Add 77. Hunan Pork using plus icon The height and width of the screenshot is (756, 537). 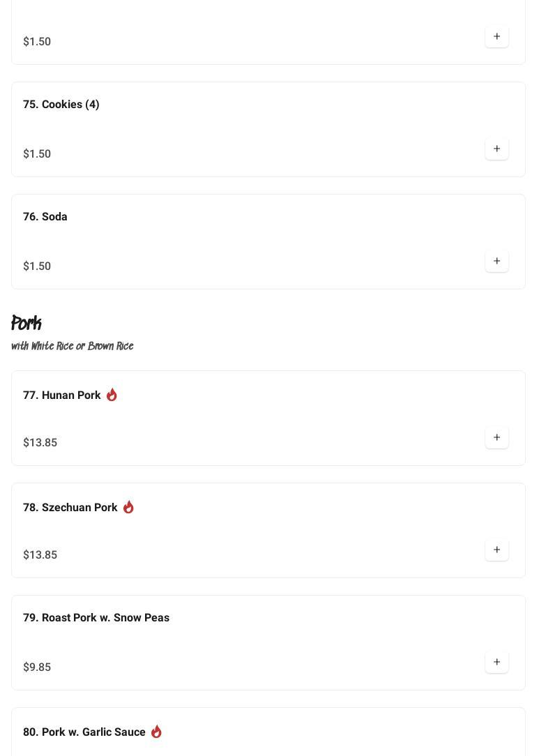tap(497, 437)
